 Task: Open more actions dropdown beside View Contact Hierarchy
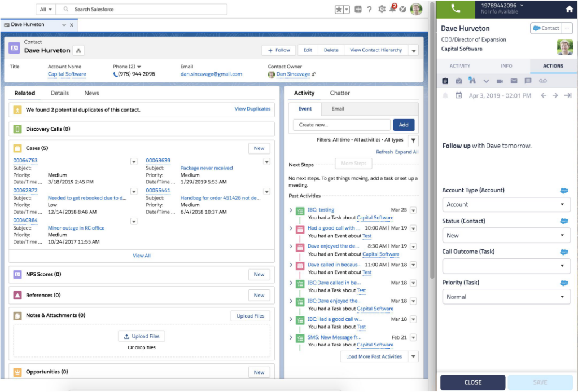click(x=414, y=50)
